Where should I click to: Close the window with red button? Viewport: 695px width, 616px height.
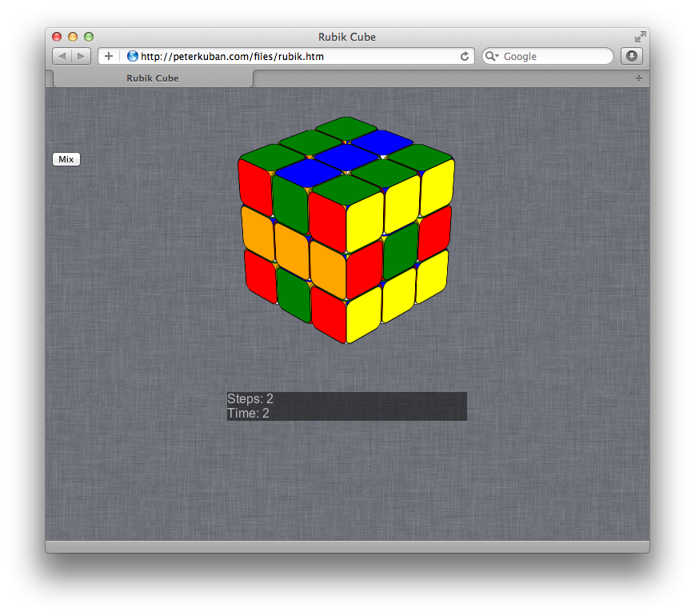[57, 37]
